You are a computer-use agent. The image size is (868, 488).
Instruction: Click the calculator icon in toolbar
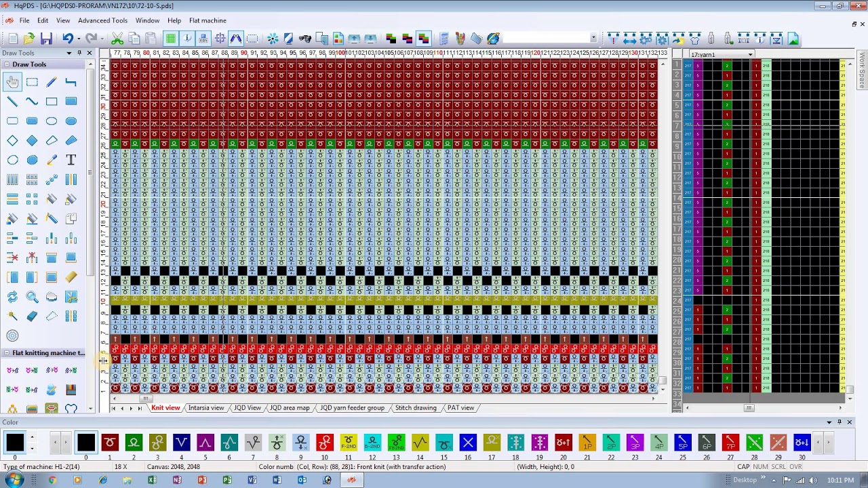pos(443,39)
